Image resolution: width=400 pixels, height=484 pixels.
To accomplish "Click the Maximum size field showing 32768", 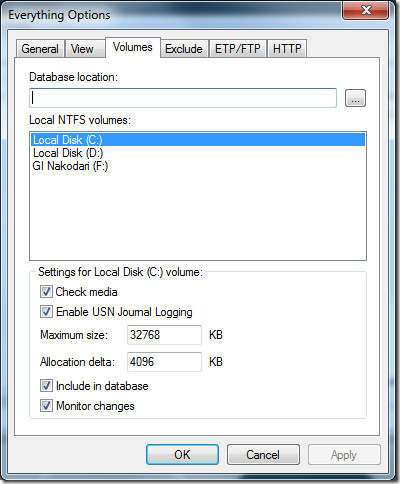I will pyautogui.click(x=164, y=335).
